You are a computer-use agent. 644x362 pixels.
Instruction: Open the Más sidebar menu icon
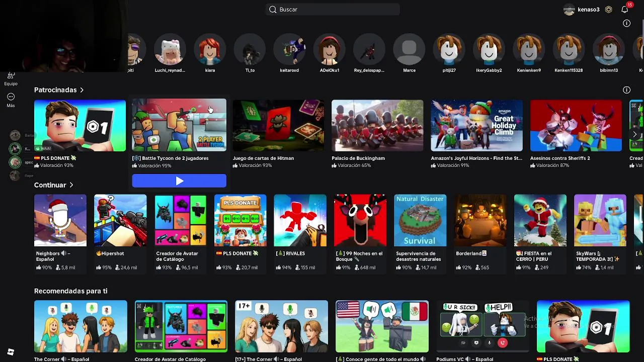click(11, 100)
